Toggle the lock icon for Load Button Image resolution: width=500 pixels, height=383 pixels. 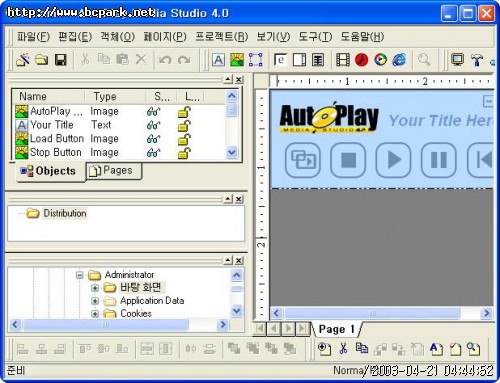point(184,139)
